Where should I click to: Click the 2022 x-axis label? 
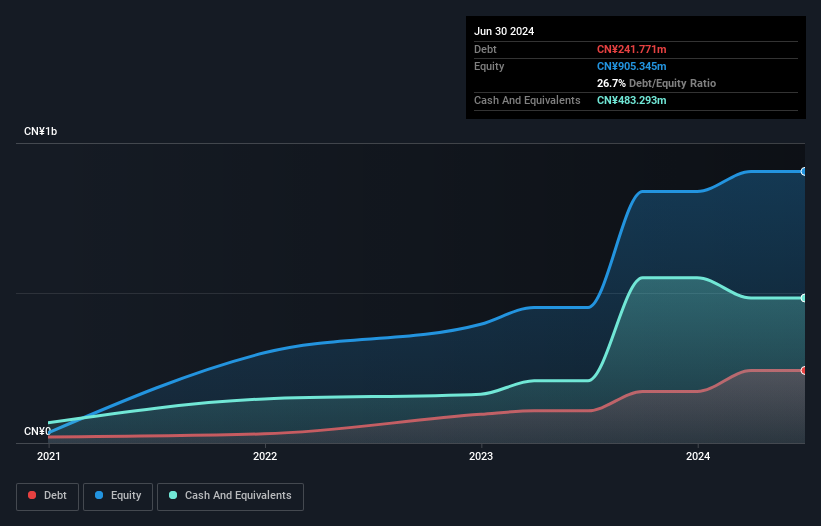(265, 456)
